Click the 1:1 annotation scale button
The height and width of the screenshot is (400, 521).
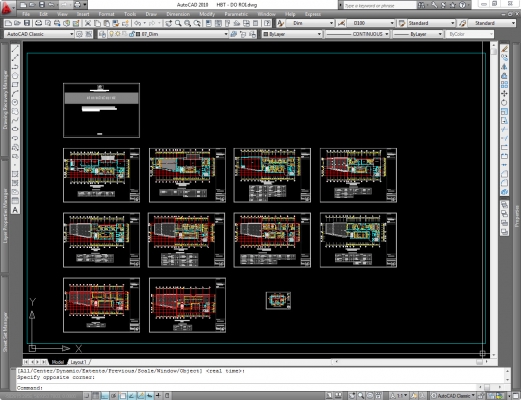coord(399,396)
